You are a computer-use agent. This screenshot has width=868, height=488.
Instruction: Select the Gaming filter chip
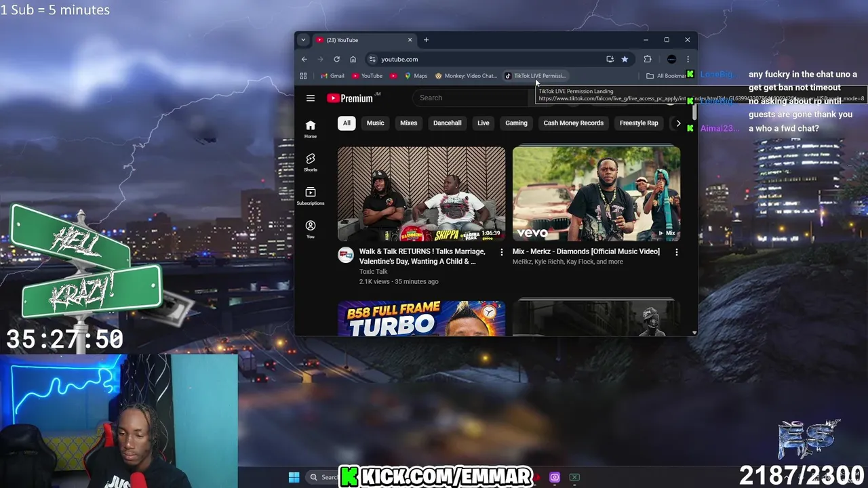pyautogui.click(x=516, y=123)
